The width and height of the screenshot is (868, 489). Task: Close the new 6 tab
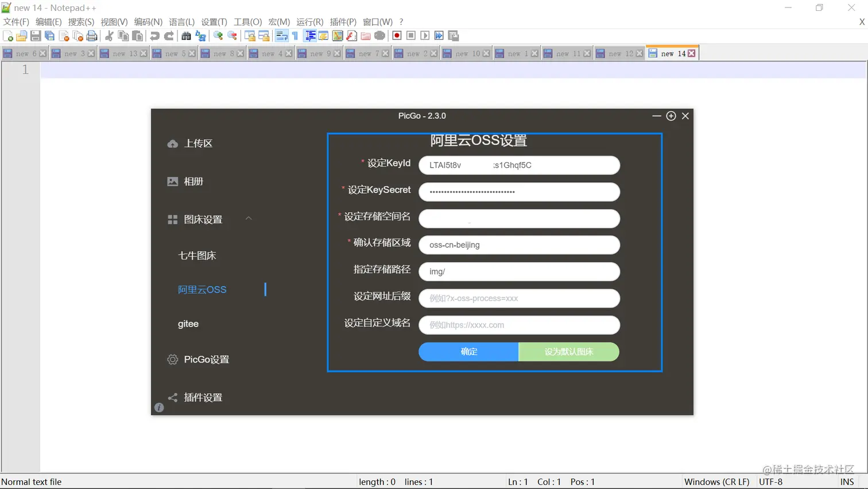(42, 53)
